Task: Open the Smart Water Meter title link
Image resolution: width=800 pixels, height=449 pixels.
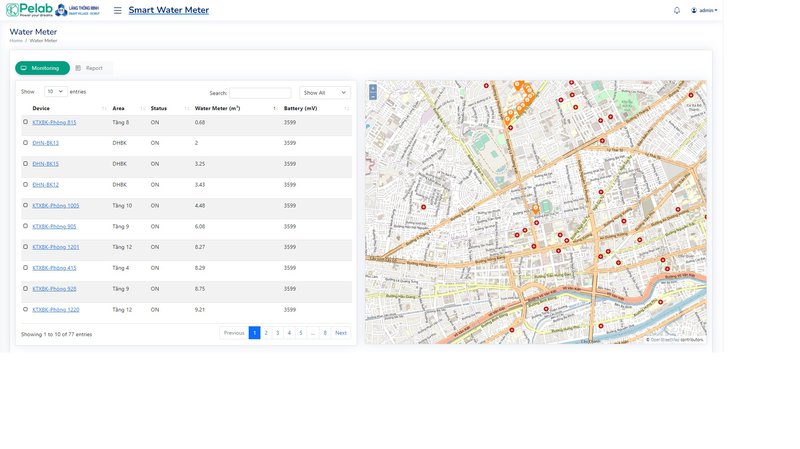Action: tap(168, 10)
